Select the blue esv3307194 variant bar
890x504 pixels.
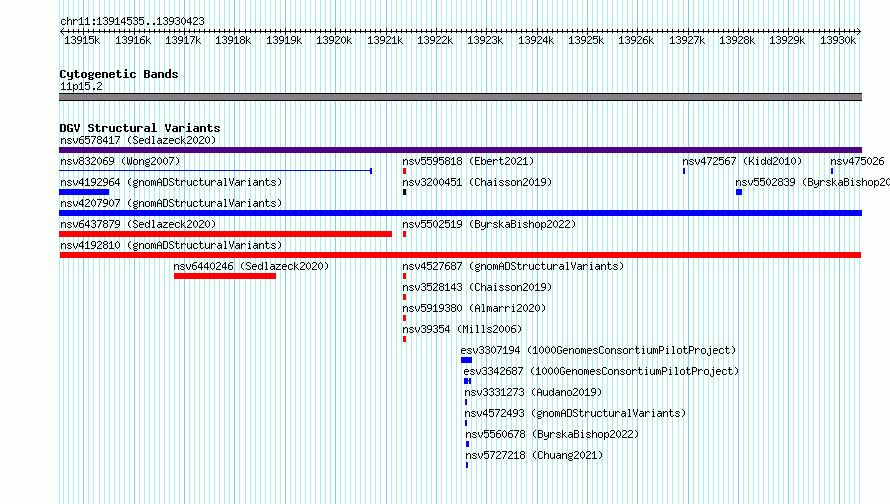[x=467, y=360]
